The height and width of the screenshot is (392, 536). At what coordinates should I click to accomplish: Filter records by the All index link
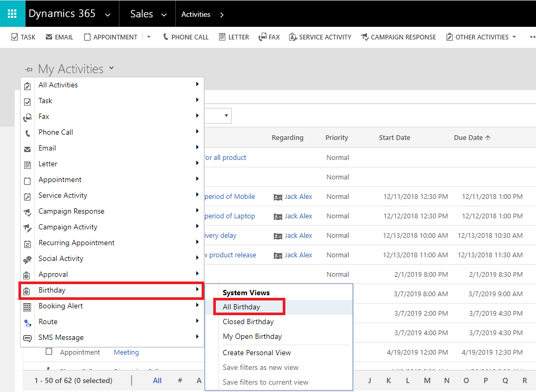pos(157,380)
